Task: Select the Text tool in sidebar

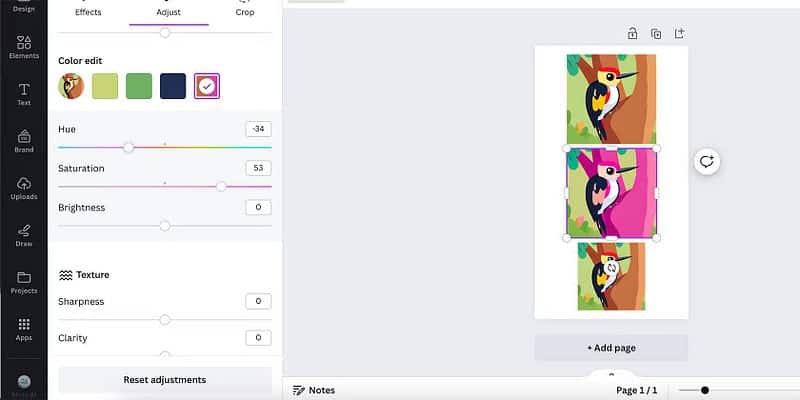Action: click(x=23, y=94)
